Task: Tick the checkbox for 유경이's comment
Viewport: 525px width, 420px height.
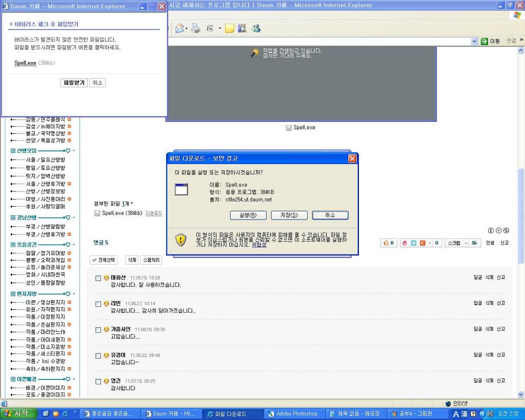Action: click(98, 356)
